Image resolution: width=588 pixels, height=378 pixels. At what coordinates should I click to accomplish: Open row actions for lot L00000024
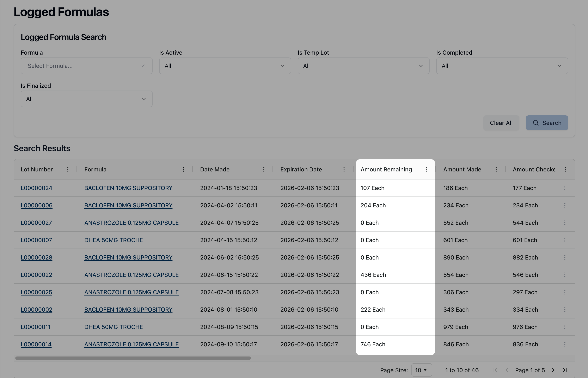tap(565, 188)
